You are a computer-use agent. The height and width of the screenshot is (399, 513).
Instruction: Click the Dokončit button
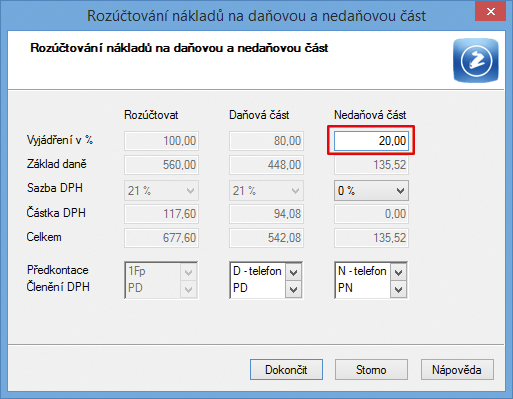pyautogui.click(x=286, y=369)
